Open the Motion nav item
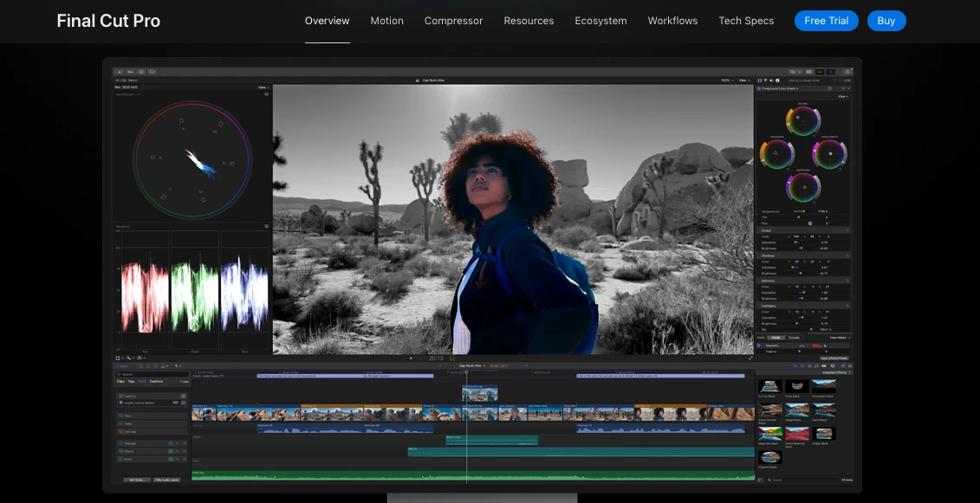 coord(386,21)
